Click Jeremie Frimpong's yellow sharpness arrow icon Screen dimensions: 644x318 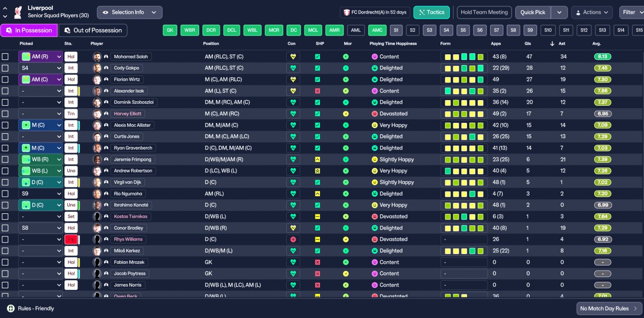point(317,160)
